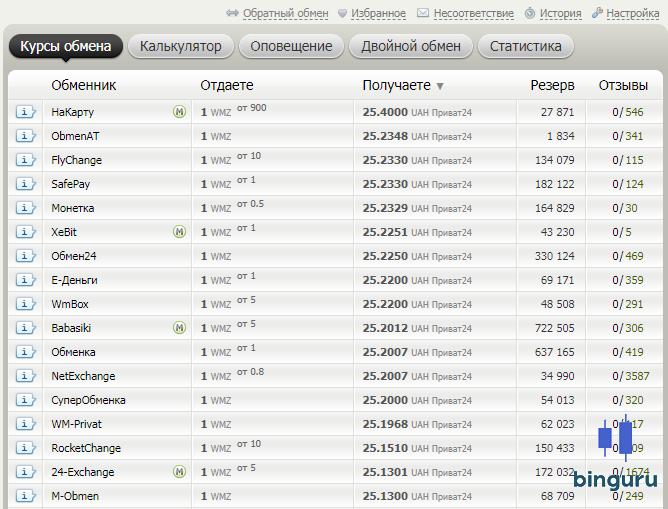This screenshot has width=668, height=509.
Task: Click info icon for СуперОбменка
Action: click(26, 400)
